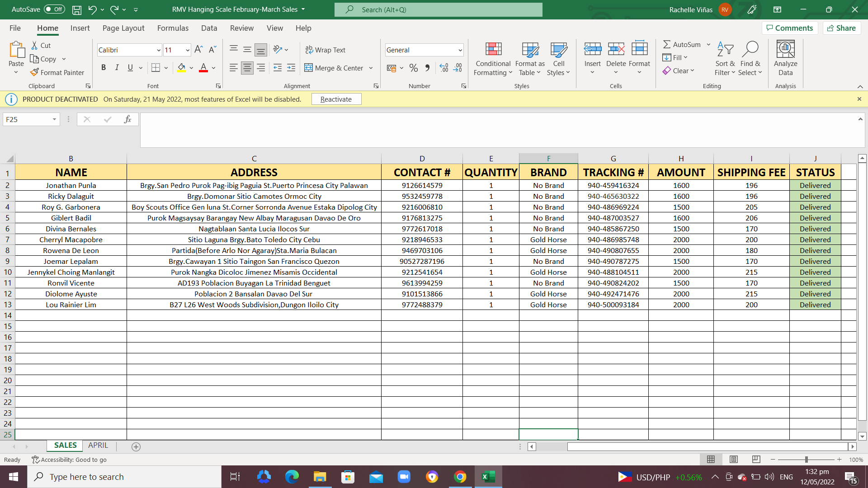Open the File menu
The height and width of the screenshot is (488, 868).
(x=15, y=28)
